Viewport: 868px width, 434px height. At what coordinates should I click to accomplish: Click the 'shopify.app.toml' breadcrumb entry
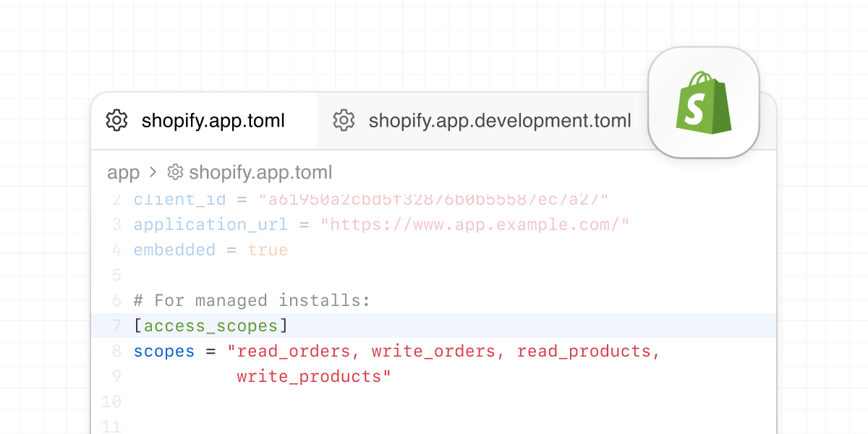click(260, 173)
